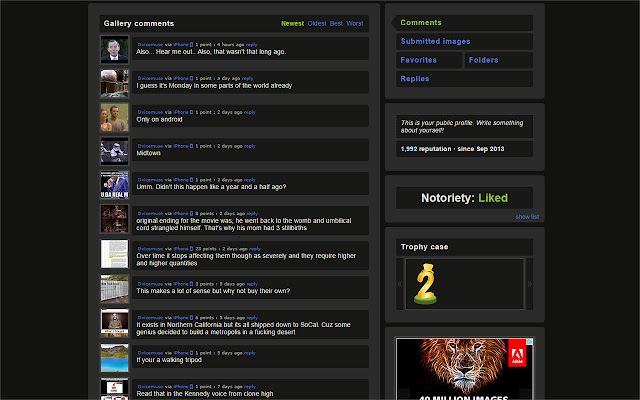Go to the Folders section

pyautogui.click(x=483, y=60)
